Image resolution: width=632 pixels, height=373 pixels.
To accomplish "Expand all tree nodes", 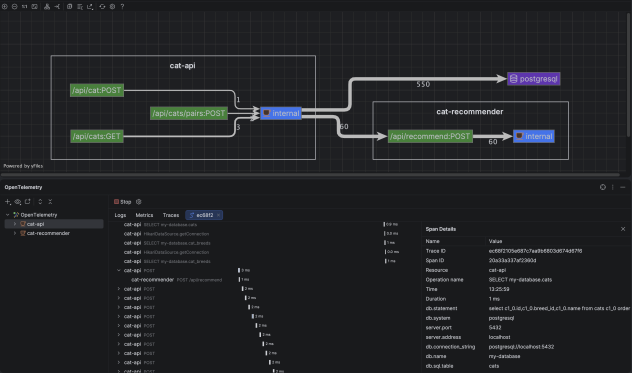I will pyautogui.click(x=40, y=202).
